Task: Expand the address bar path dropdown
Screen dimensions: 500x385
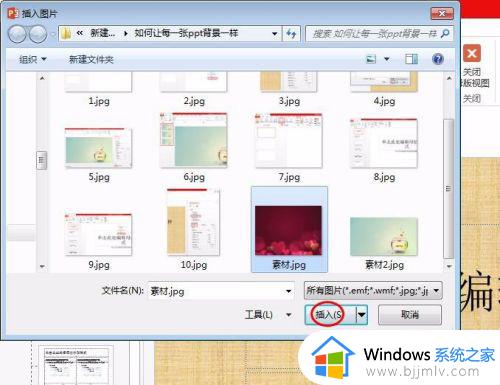Action: click(275, 34)
